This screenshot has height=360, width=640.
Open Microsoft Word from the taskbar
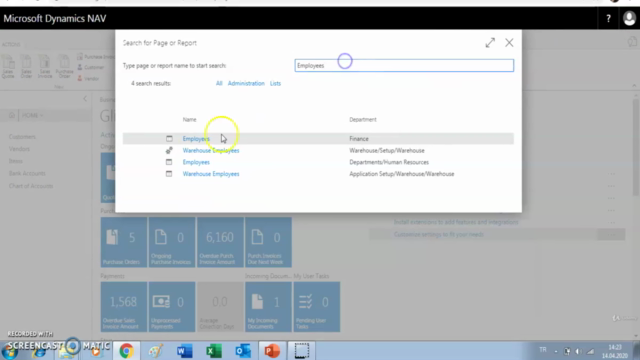tap(184, 351)
